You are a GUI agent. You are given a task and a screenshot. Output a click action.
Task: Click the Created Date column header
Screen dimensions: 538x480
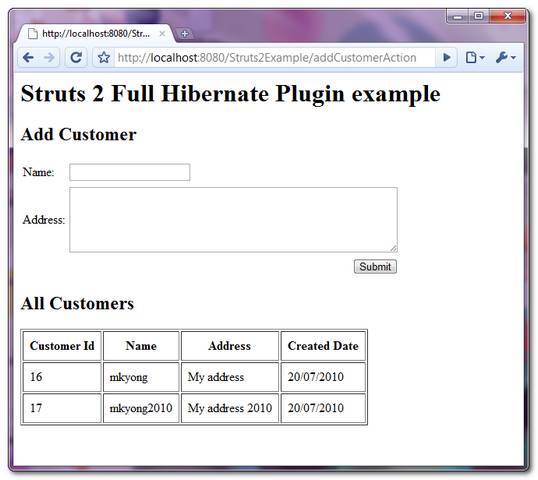pos(323,346)
